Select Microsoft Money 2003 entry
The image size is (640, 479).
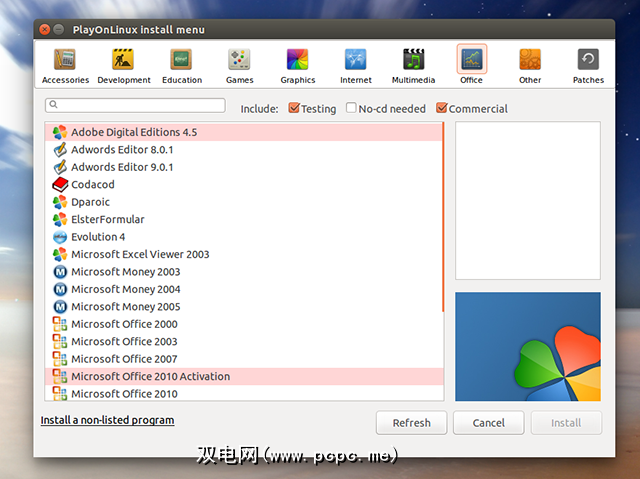[244, 272]
